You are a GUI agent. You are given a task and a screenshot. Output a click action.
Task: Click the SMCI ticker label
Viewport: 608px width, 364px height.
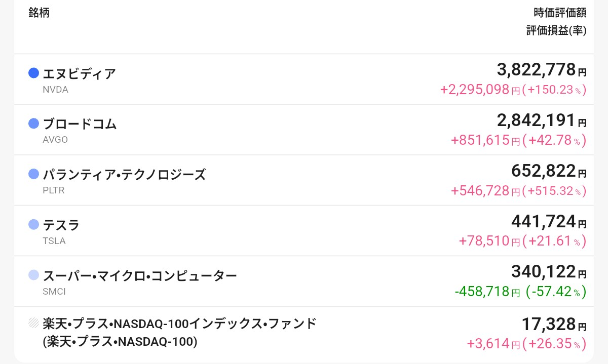(54, 292)
